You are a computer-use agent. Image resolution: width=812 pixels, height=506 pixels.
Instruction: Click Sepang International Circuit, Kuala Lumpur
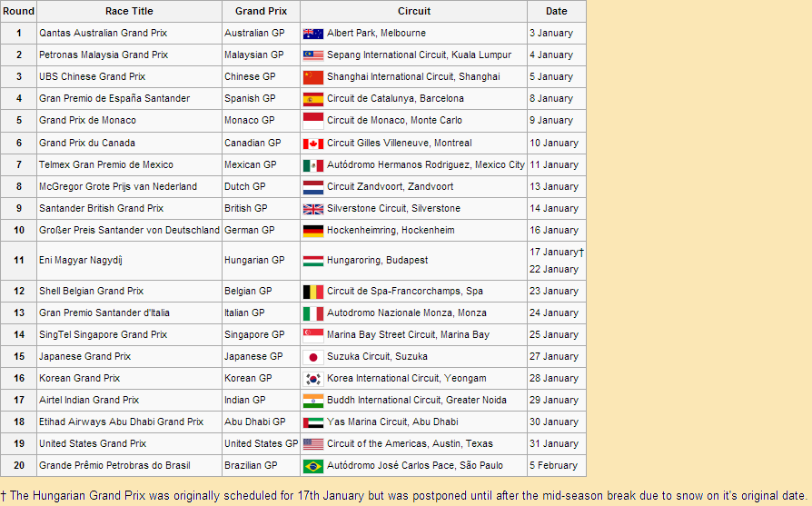(x=419, y=55)
